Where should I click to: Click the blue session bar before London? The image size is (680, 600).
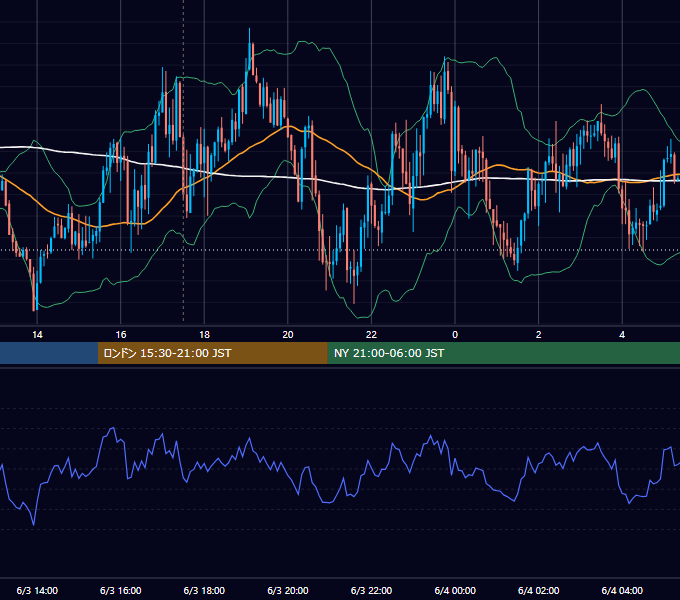click(49, 353)
